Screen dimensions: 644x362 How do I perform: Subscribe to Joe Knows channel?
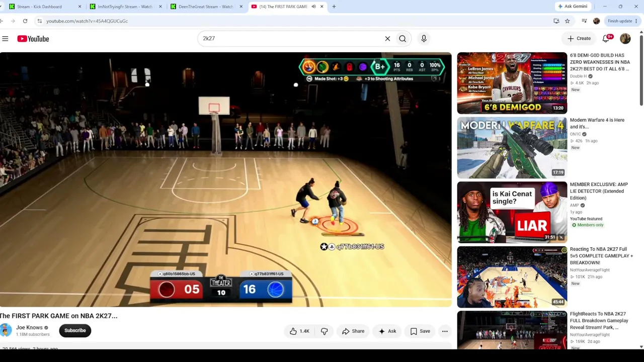pyautogui.click(x=75, y=330)
